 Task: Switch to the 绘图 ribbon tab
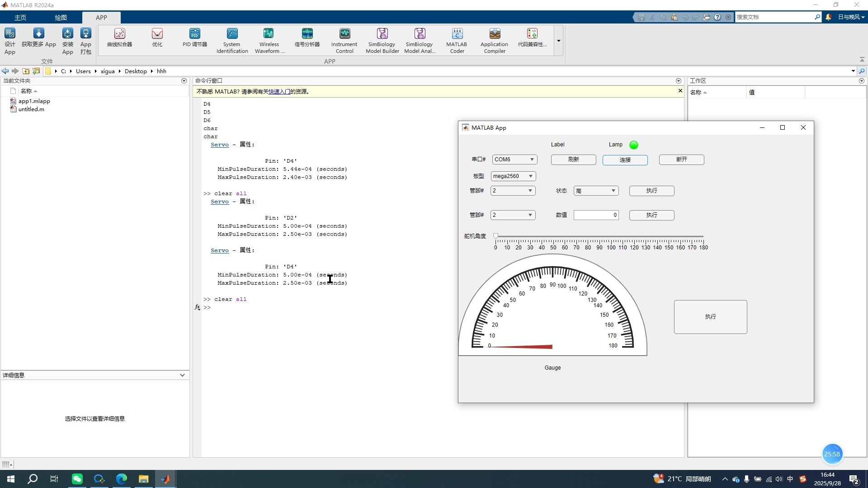pos(61,18)
